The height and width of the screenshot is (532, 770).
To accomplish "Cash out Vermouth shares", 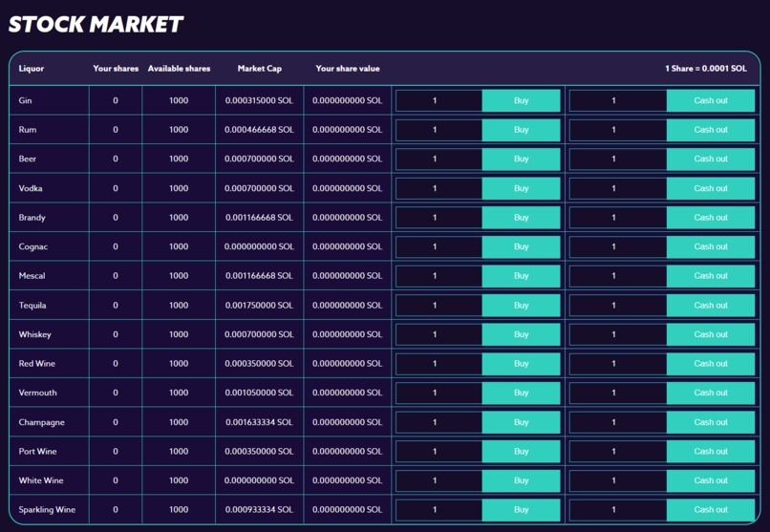I will point(711,393).
